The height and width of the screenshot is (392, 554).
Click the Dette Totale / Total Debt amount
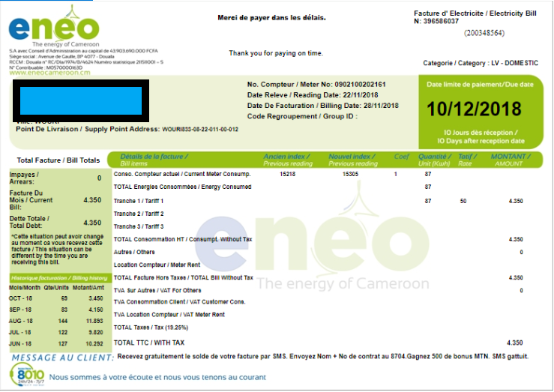tap(92, 223)
